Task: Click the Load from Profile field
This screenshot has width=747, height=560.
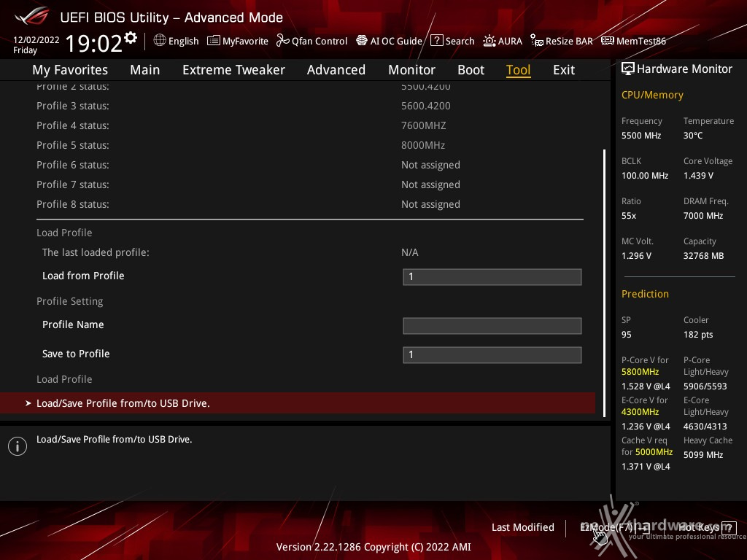Action: [x=492, y=276]
